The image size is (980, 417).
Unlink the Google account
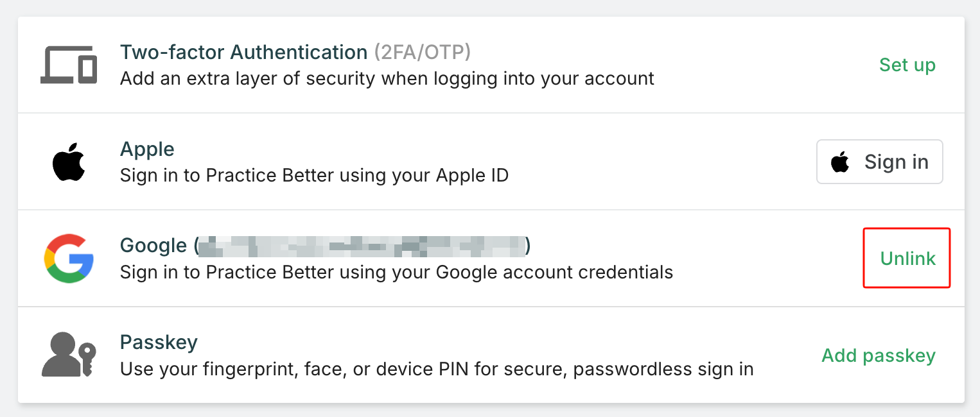click(907, 258)
